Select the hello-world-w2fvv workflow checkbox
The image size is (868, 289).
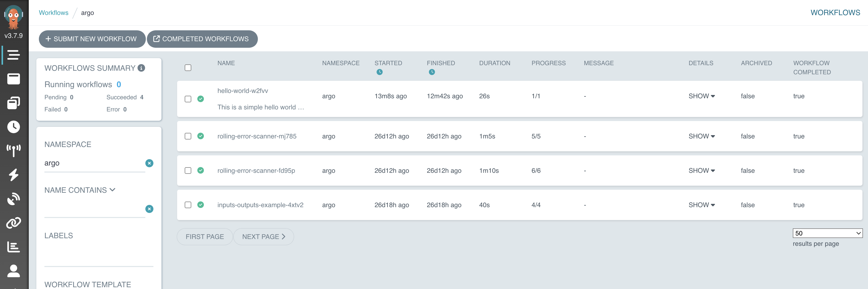click(188, 99)
